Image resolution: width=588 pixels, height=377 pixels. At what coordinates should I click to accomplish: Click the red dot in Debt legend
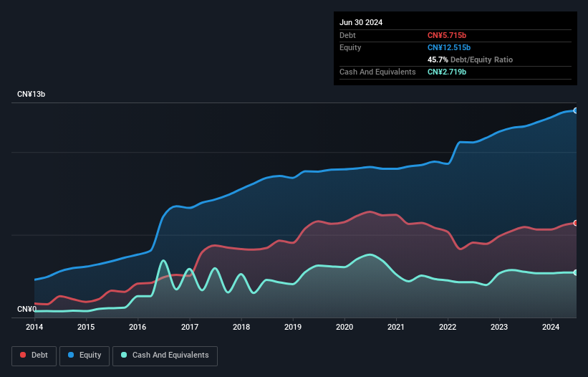[23, 355]
